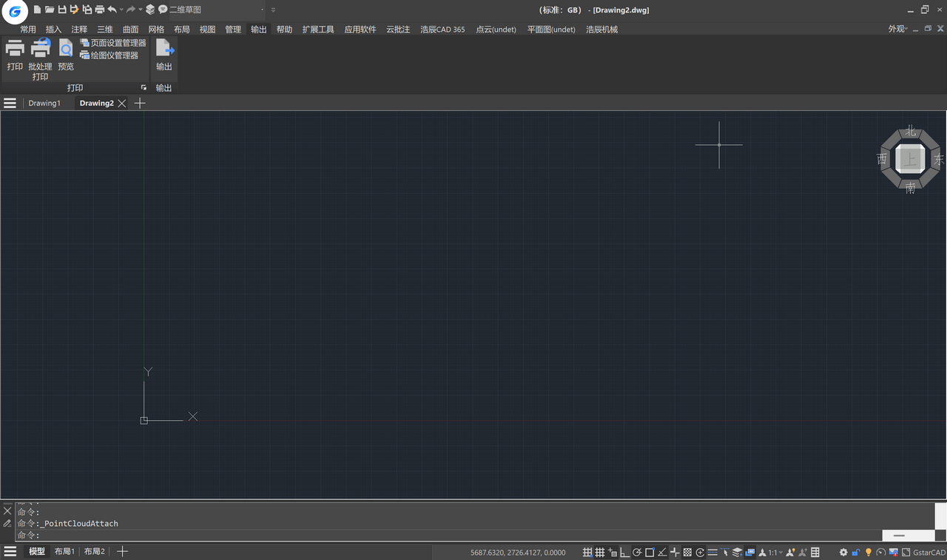Toggle ortho mode in status bar
This screenshot has width=947, height=560.
pyautogui.click(x=624, y=553)
